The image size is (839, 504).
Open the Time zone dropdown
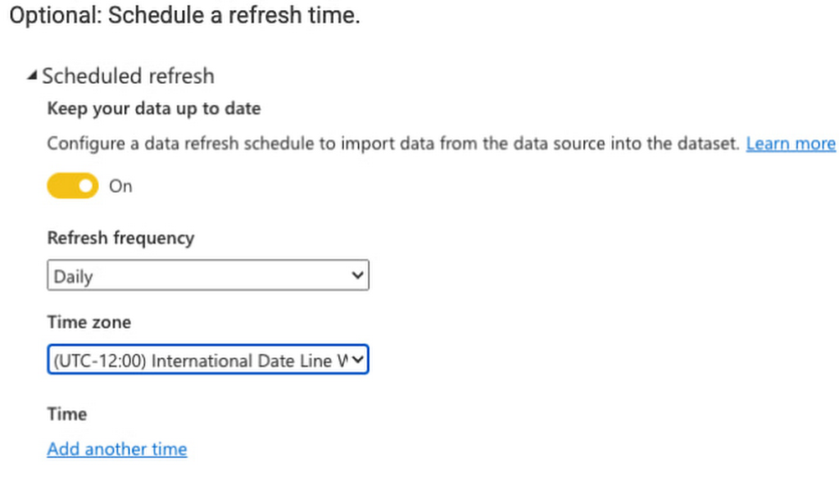tap(207, 361)
